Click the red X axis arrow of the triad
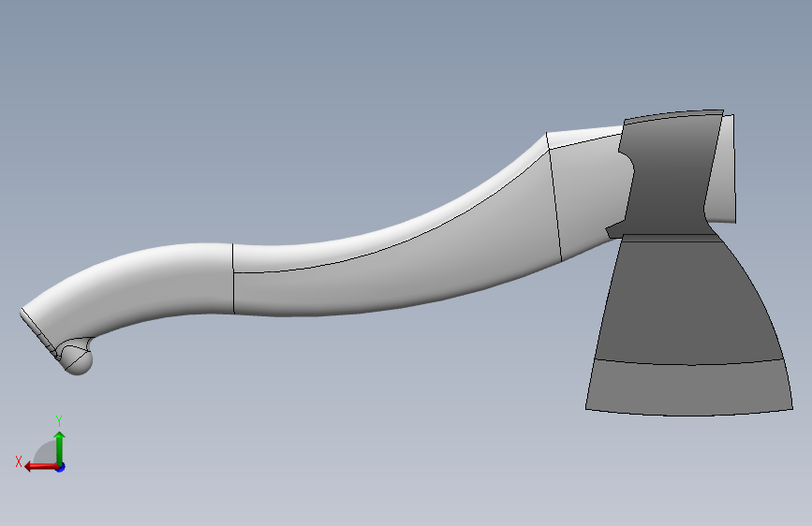This screenshot has height=526, width=812. (x=41, y=467)
